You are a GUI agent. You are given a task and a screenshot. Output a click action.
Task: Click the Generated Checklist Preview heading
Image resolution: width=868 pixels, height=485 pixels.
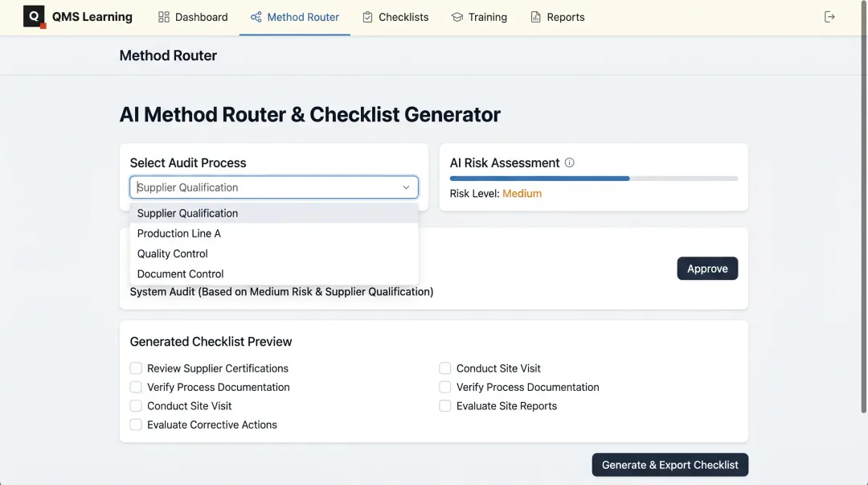pyautogui.click(x=211, y=342)
